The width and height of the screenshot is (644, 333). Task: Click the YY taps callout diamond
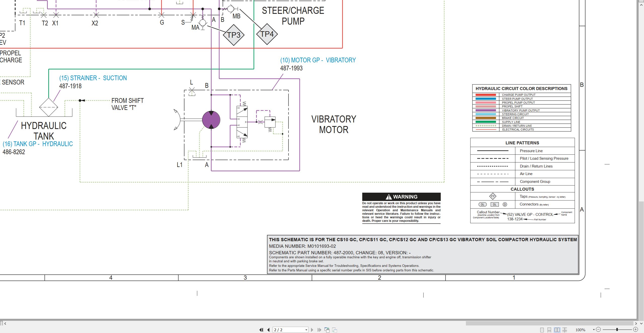[493, 196]
